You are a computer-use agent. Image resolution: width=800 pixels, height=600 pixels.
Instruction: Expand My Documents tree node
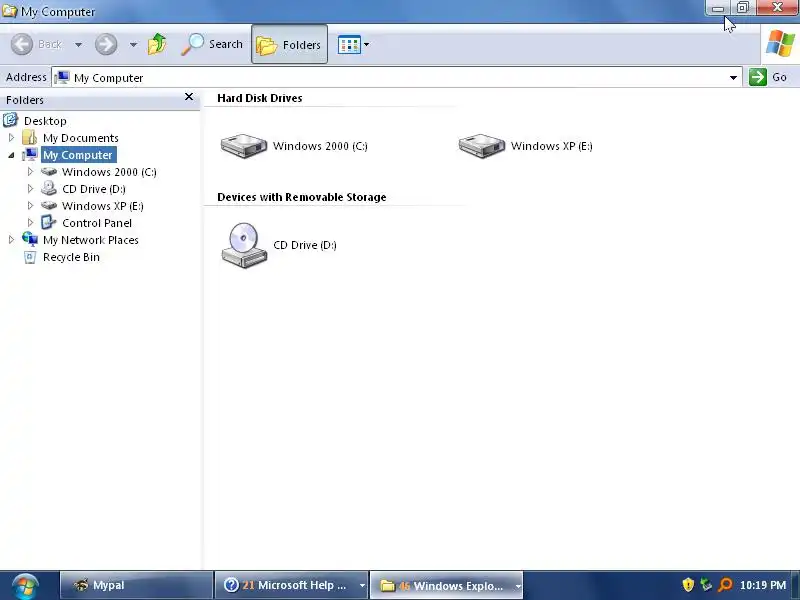point(11,138)
